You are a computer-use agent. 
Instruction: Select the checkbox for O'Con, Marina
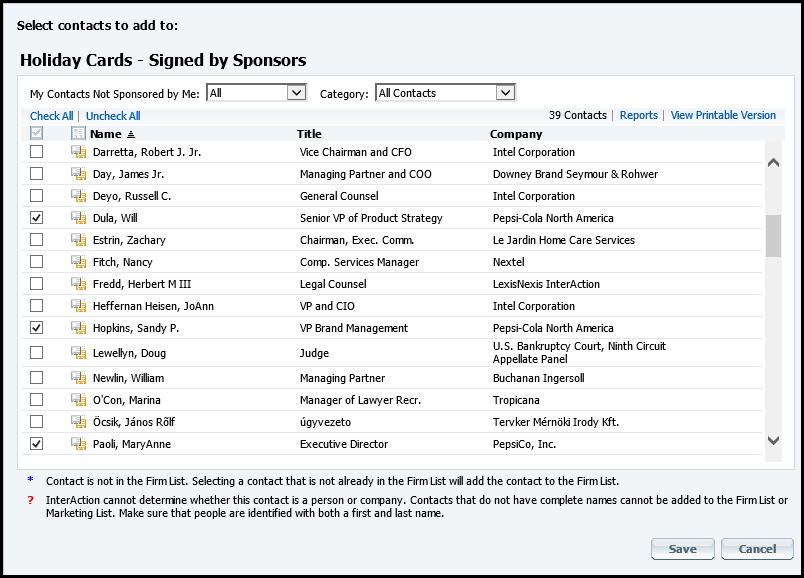pos(36,400)
